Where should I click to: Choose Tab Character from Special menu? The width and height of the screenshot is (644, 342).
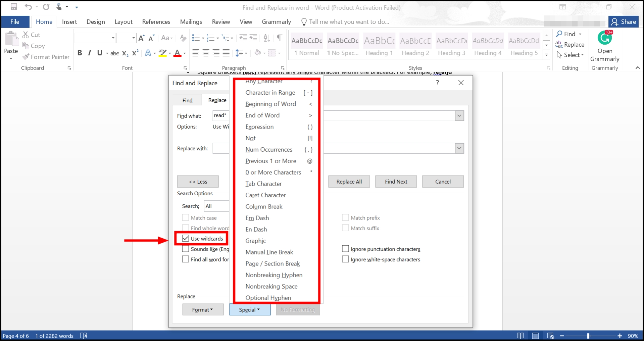click(263, 184)
